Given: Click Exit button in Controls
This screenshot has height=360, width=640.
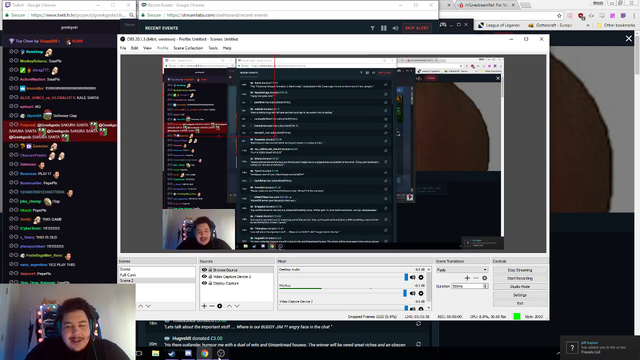Looking at the screenshot, I should pyautogui.click(x=520, y=303).
